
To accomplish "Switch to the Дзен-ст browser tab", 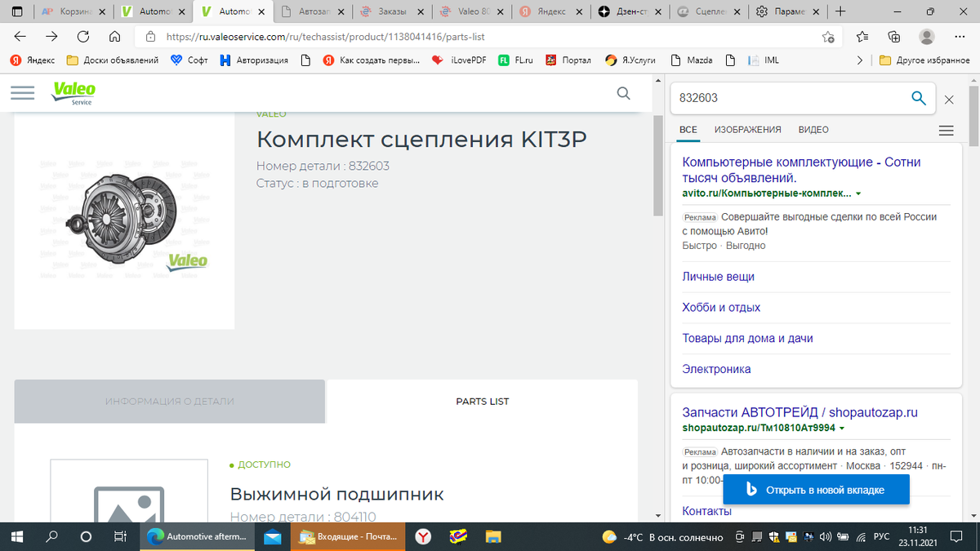I will [631, 11].
